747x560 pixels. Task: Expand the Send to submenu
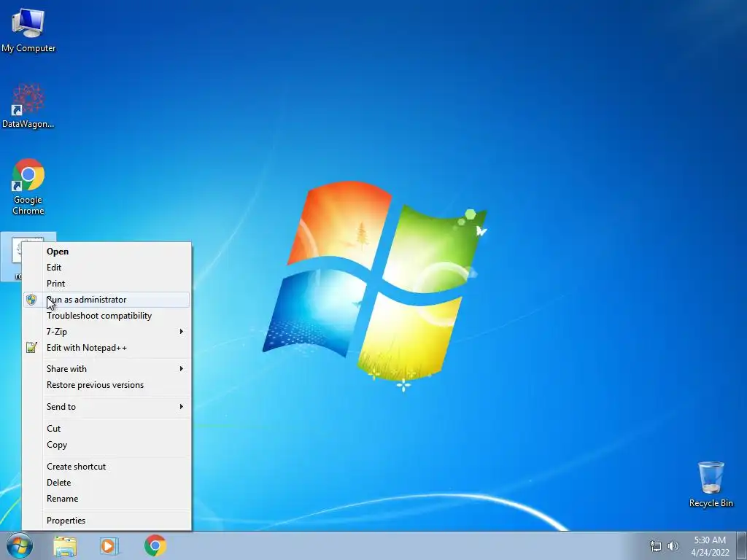click(x=107, y=407)
